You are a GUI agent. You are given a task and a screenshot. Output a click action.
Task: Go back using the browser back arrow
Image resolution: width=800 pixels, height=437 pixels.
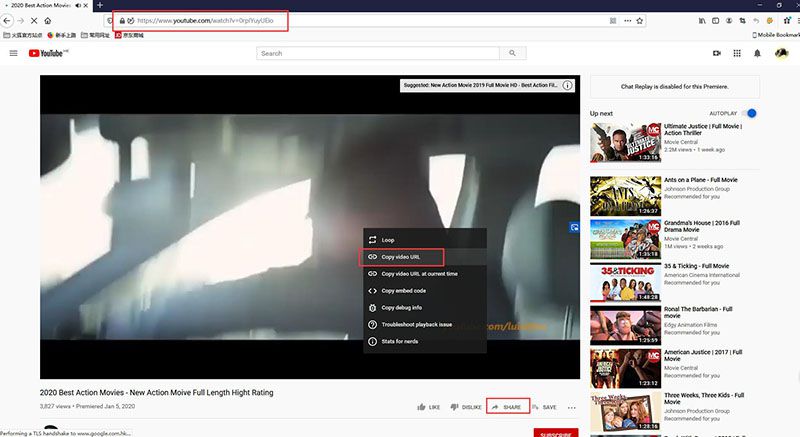(7, 20)
